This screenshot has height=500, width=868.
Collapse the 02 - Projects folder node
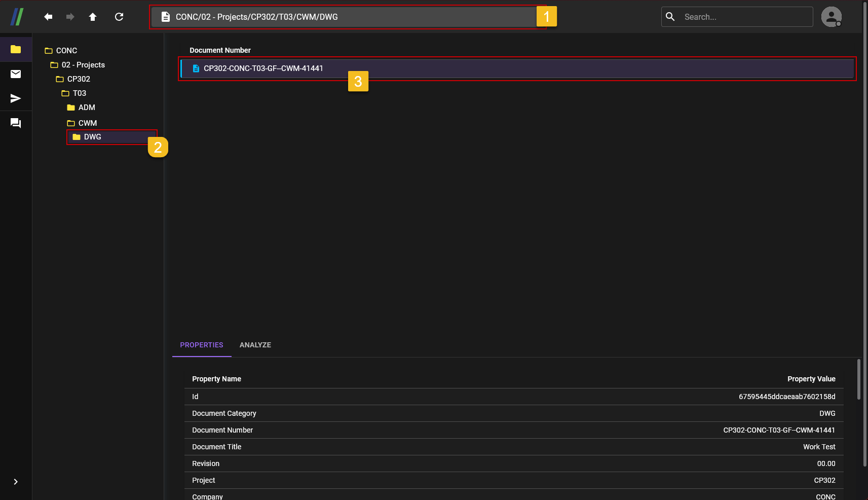point(54,64)
